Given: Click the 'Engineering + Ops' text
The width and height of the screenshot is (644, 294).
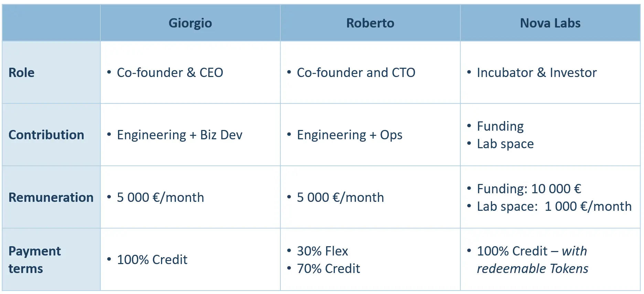Looking at the screenshot, I should (x=350, y=135).
